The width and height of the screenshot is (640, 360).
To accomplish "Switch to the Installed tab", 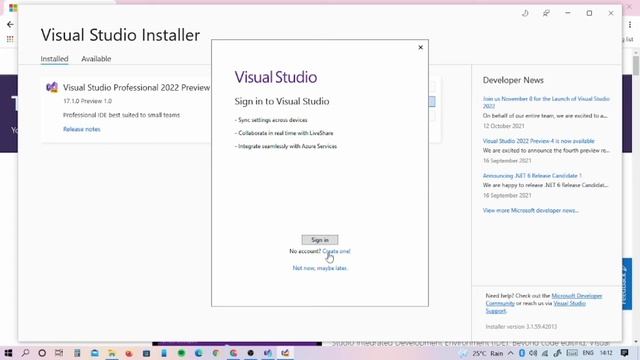I will (54, 59).
